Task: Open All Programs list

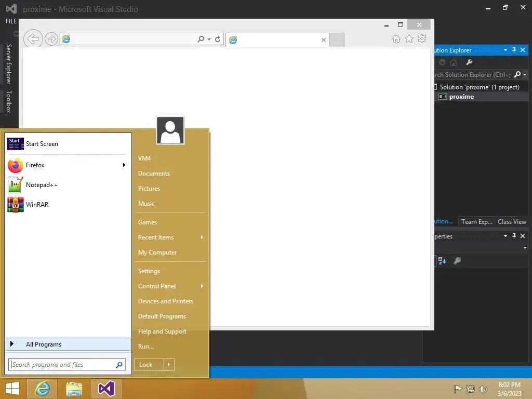Action: tap(68, 344)
